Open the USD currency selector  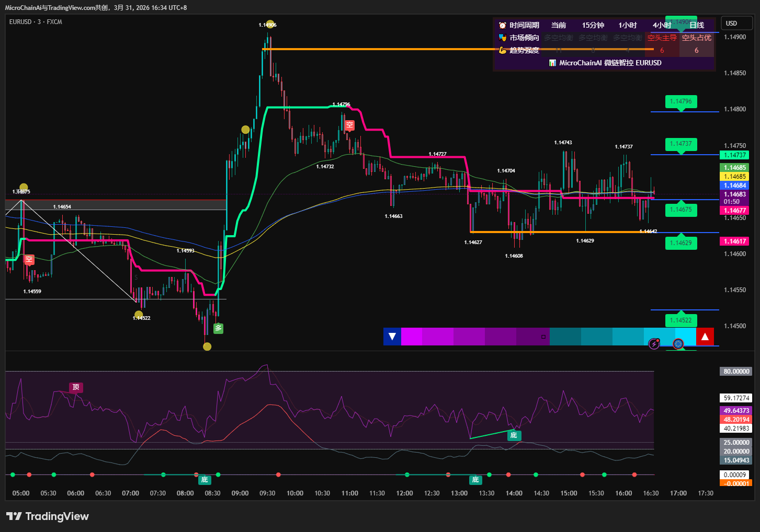[x=736, y=23]
